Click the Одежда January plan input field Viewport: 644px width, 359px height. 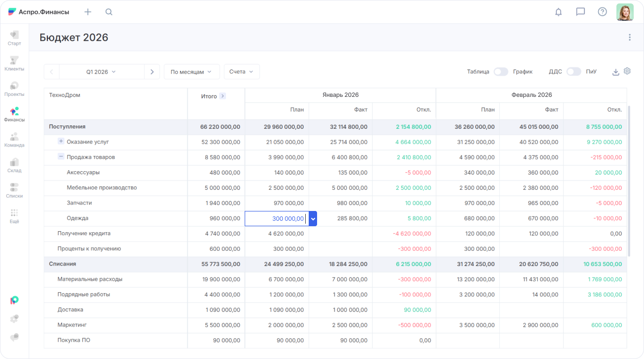coord(276,218)
